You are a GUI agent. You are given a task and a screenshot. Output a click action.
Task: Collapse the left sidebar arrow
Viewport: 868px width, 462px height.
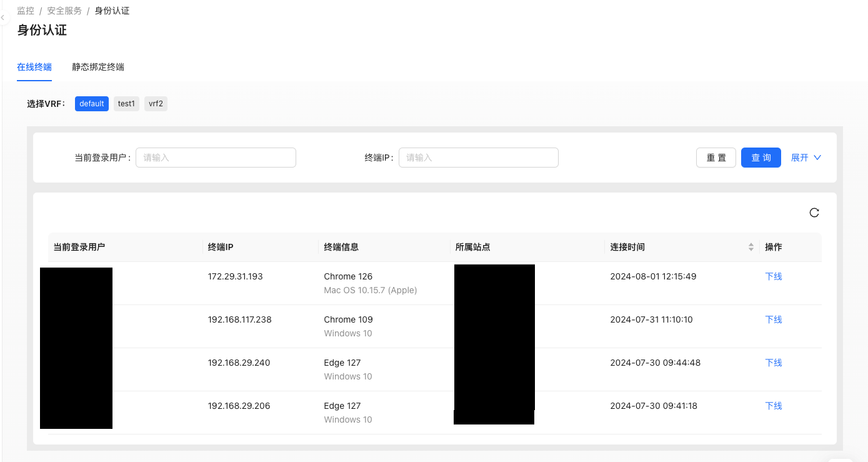(x=2, y=18)
